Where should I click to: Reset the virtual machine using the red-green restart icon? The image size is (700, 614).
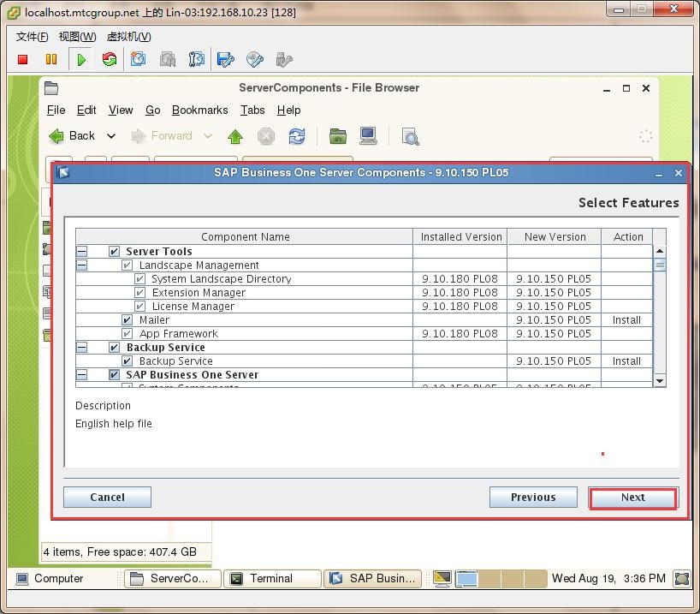[x=110, y=59]
